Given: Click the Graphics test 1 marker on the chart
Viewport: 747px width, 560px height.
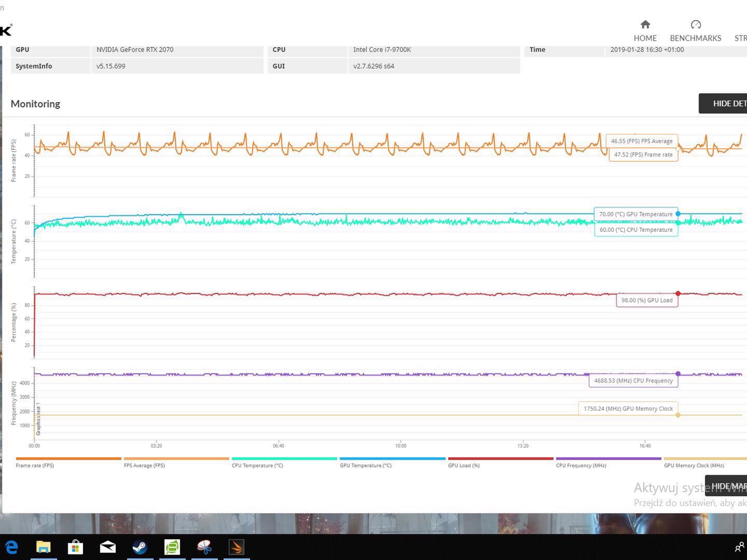Looking at the screenshot, I should point(38,419).
